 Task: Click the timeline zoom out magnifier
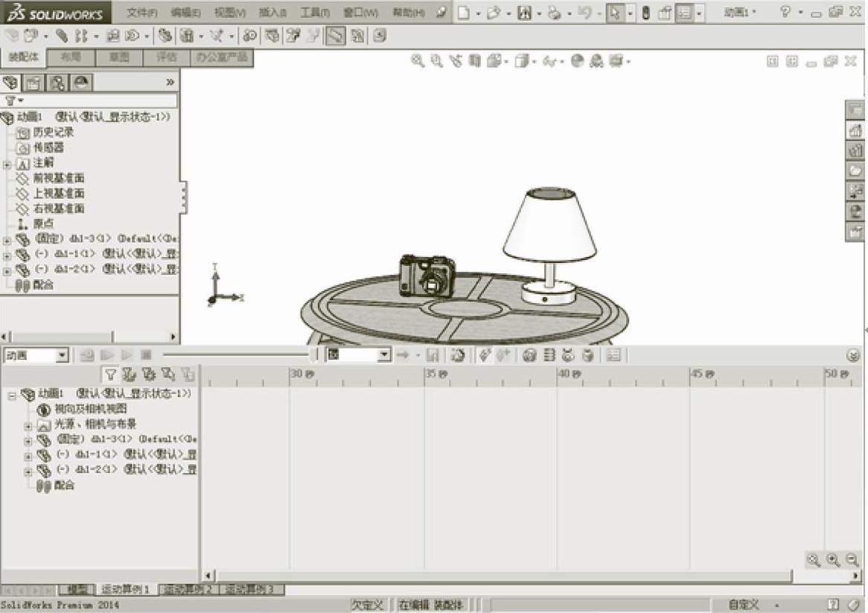[x=852, y=560]
